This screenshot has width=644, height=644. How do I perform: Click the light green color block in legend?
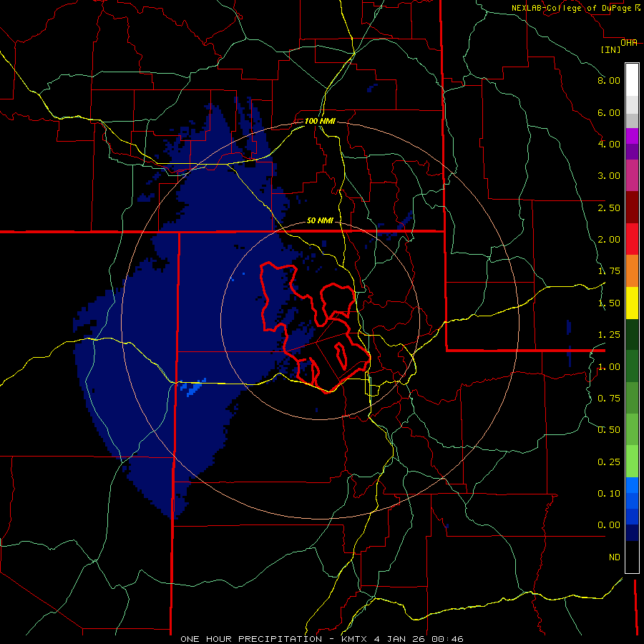(632, 462)
